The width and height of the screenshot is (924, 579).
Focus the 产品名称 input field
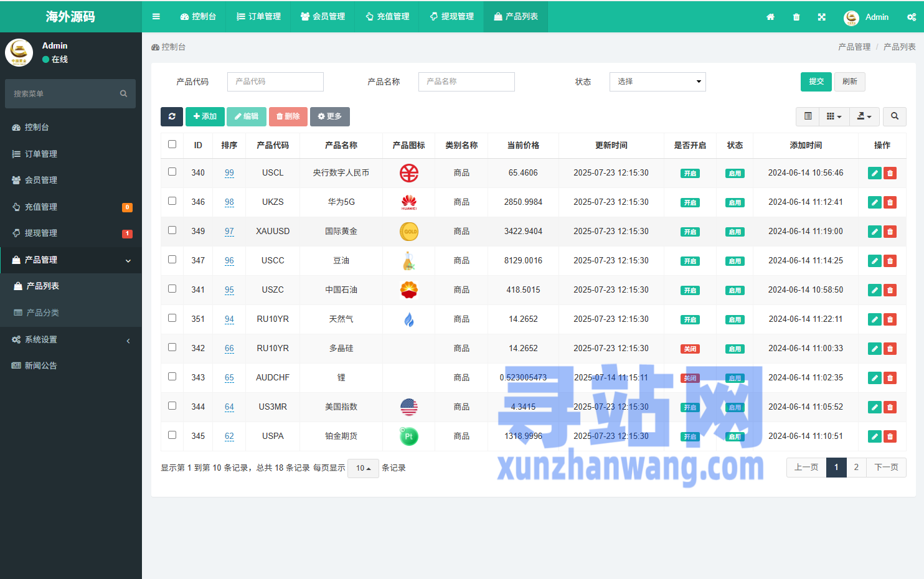click(x=466, y=82)
